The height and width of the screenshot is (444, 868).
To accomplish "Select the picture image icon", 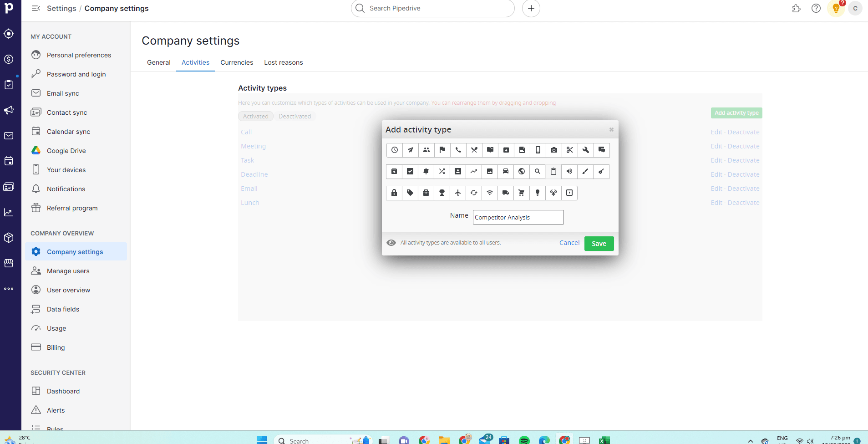I will point(490,171).
